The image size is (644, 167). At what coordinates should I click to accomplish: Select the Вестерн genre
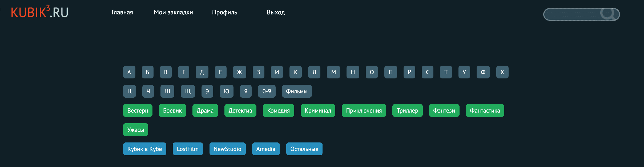coord(138,110)
